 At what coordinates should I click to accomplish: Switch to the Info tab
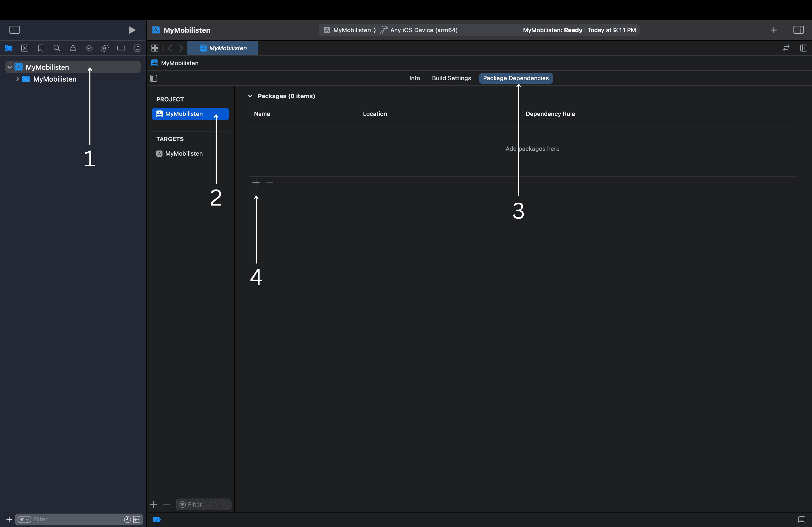[415, 78]
